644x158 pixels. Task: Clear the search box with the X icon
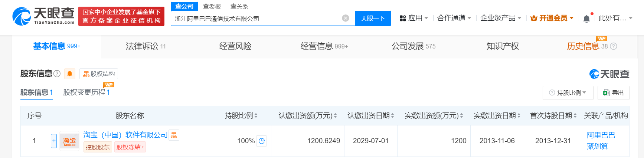click(x=346, y=18)
